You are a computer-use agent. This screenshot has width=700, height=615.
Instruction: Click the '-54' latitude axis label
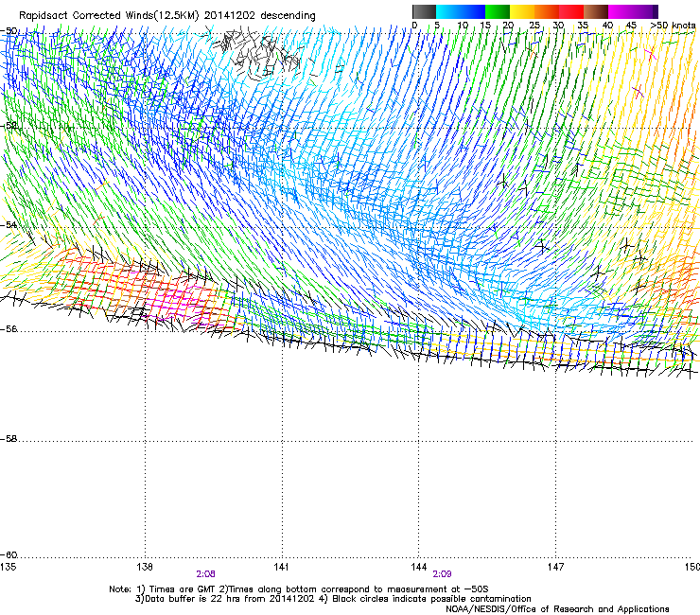pos(9,224)
